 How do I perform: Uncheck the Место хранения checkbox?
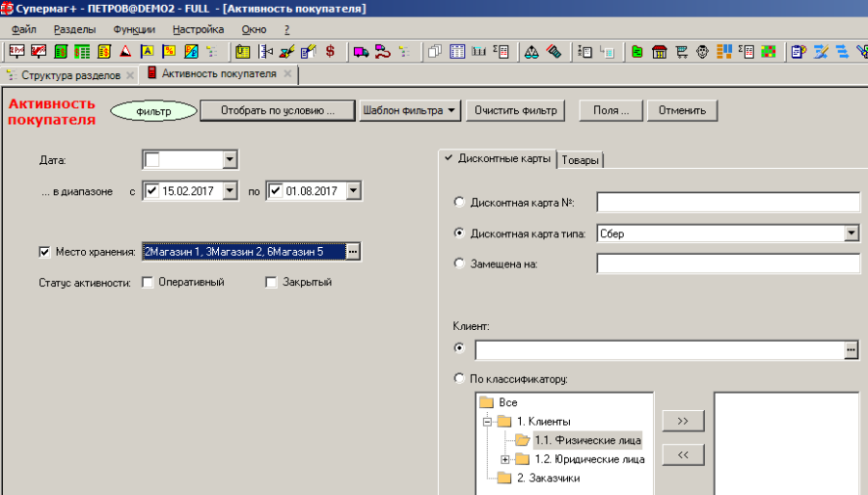click(44, 252)
